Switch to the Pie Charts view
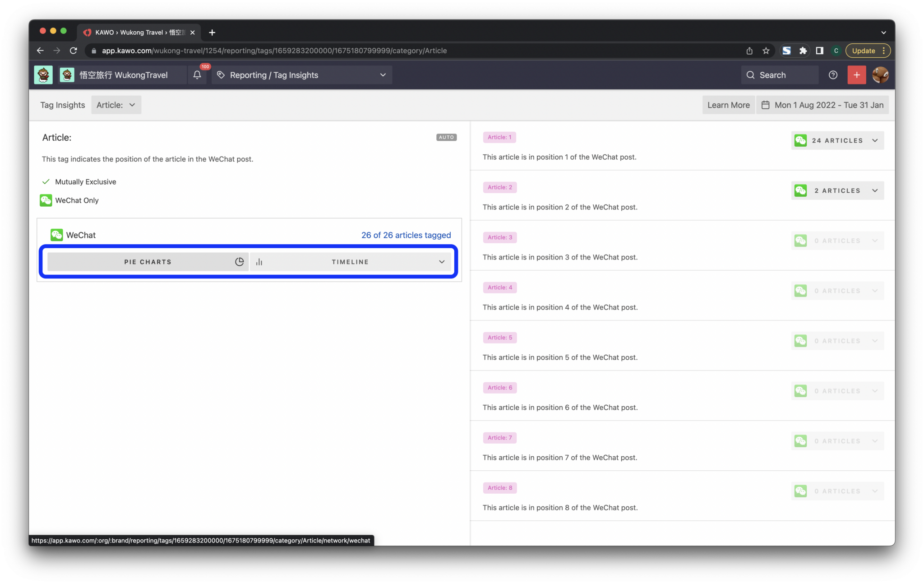 point(148,261)
